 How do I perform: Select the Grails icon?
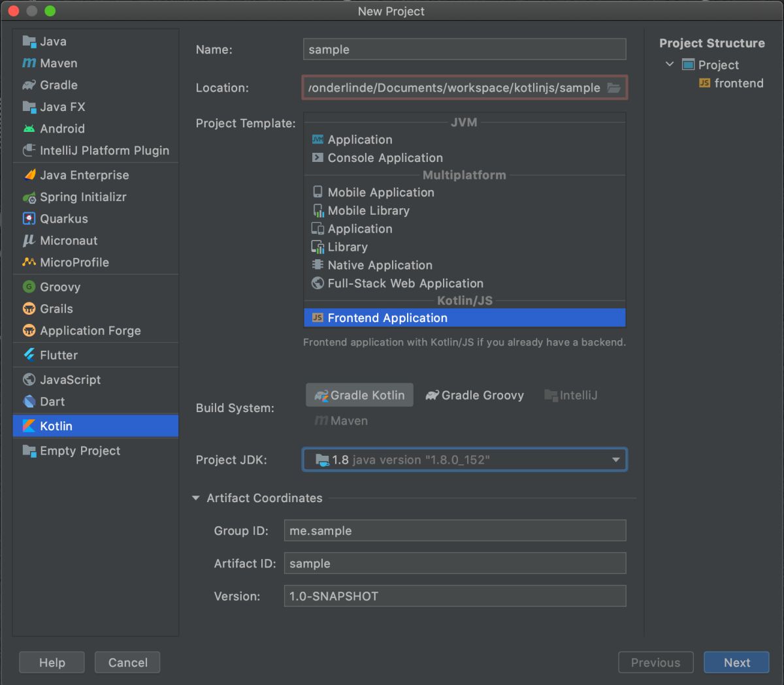point(29,309)
